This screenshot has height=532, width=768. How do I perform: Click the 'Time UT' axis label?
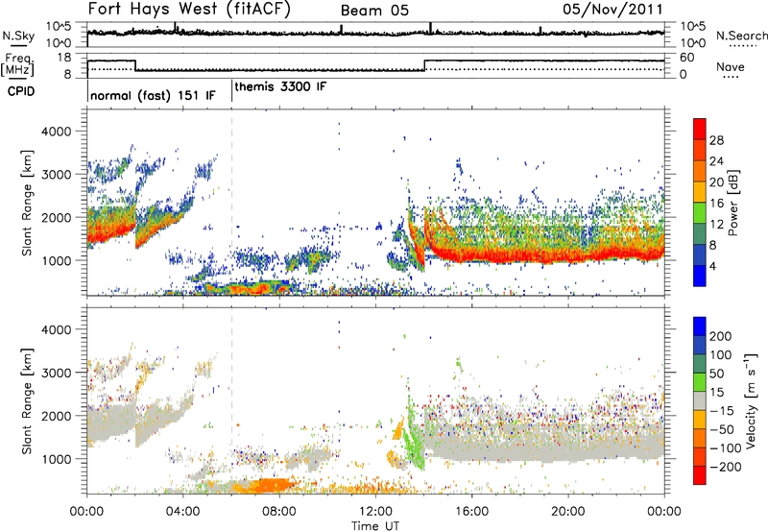[375, 526]
